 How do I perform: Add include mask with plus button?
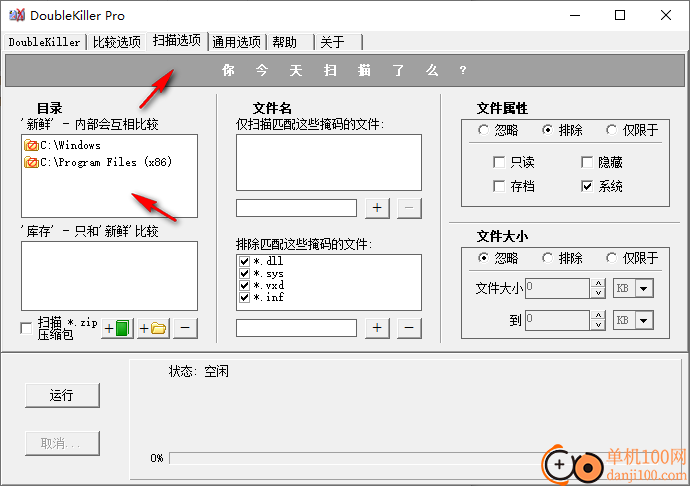377,208
